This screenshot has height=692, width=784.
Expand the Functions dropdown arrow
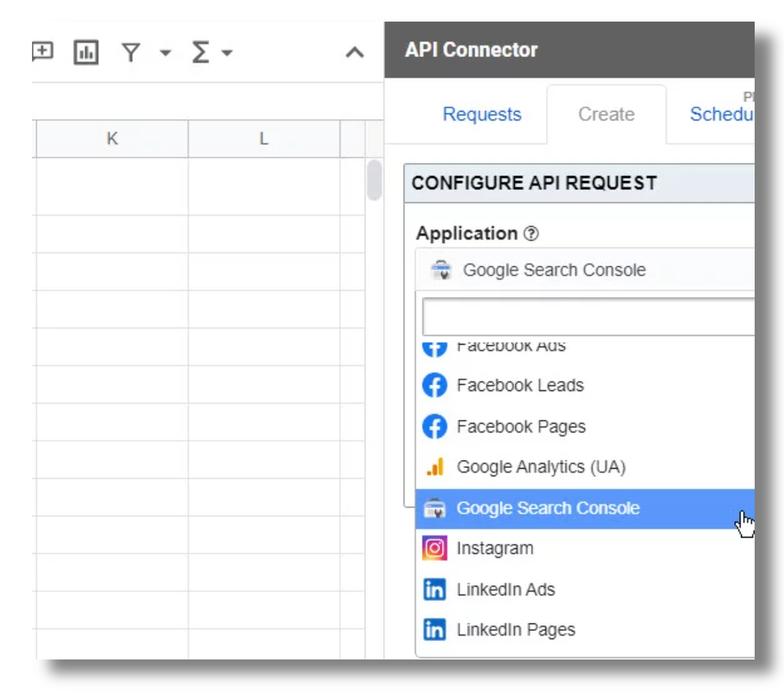pyautogui.click(x=227, y=53)
